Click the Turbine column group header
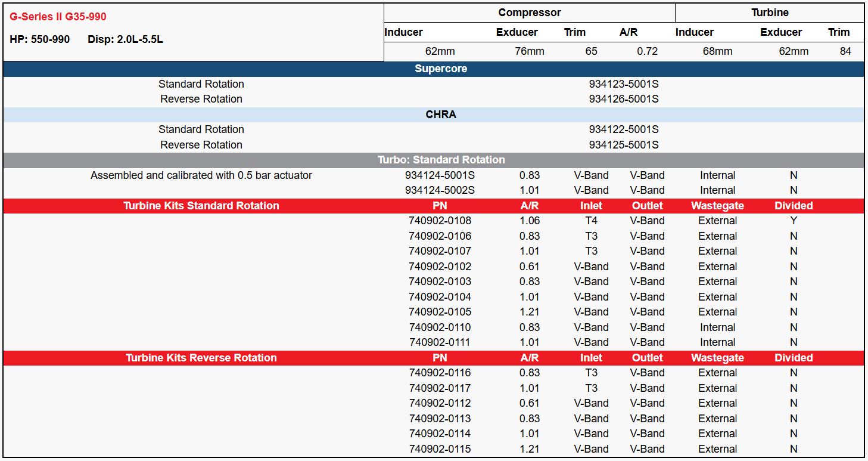868x461 pixels. pyautogui.click(x=770, y=13)
